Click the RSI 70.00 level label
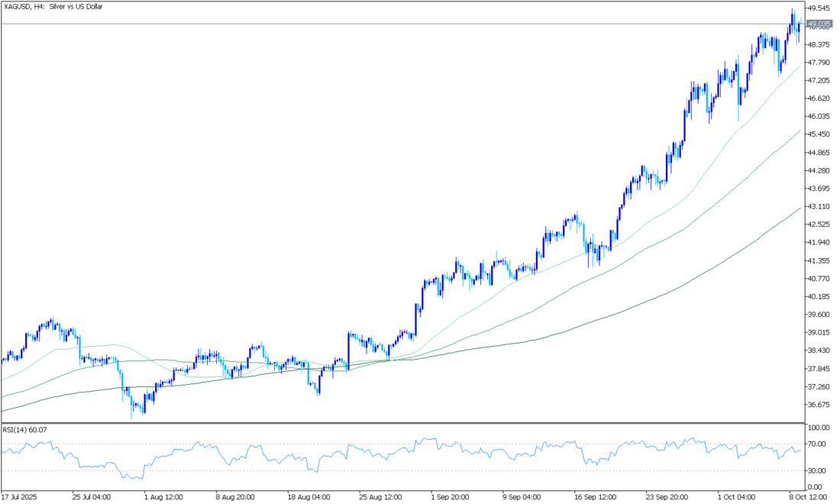This screenshot has width=840, height=504. coord(817,444)
